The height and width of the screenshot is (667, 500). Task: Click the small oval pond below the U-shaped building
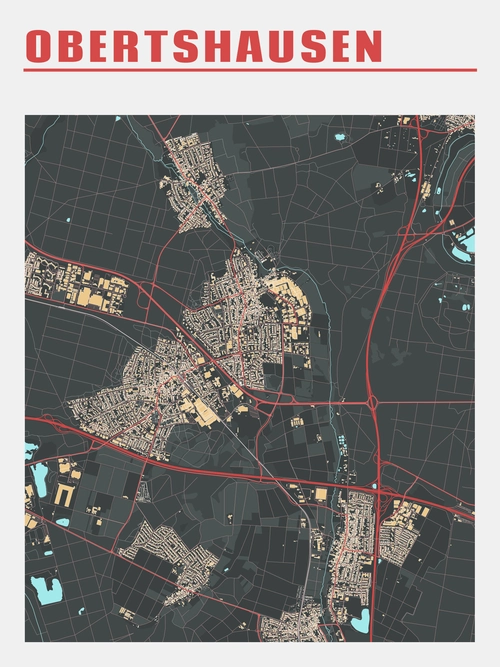[x=63, y=522]
